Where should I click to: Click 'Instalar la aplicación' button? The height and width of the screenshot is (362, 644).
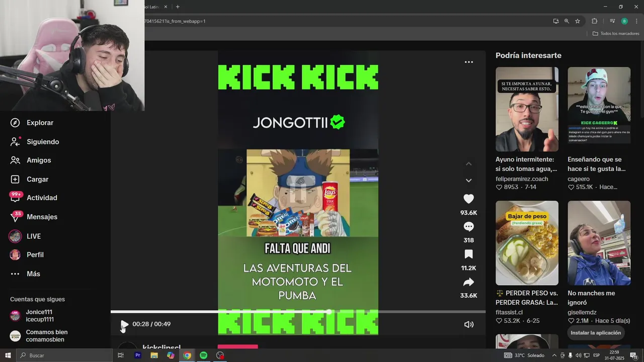pyautogui.click(x=596, y=333)
